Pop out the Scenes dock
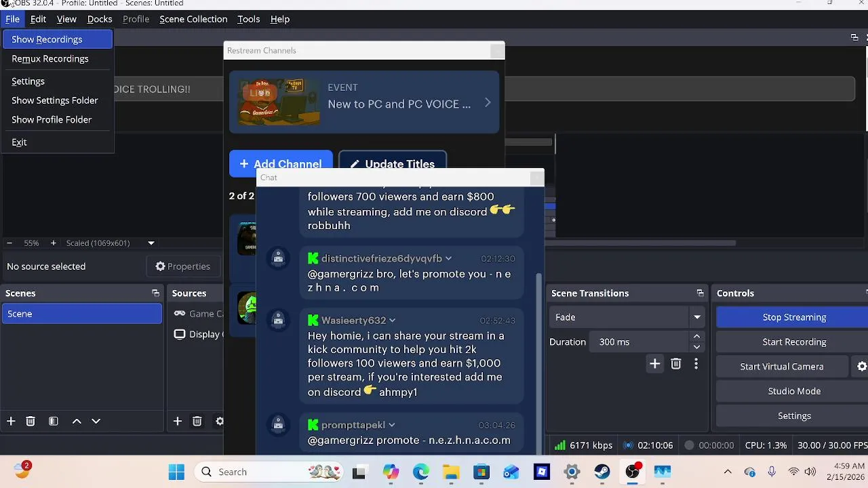 click(155, 293)
